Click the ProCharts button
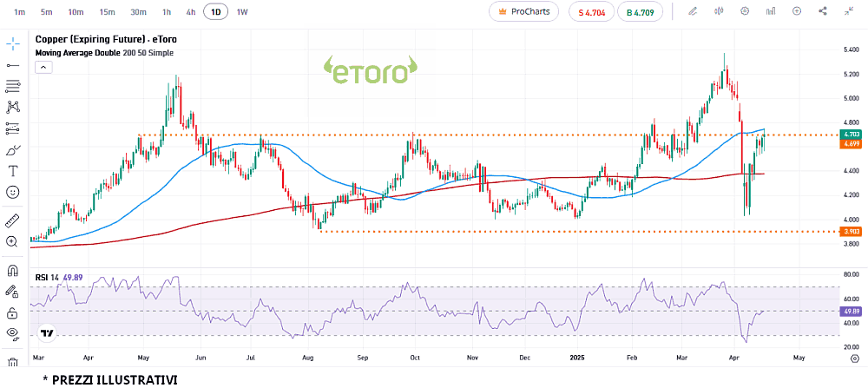The width and height of the screenshot is (868, 388). (523, 12)
